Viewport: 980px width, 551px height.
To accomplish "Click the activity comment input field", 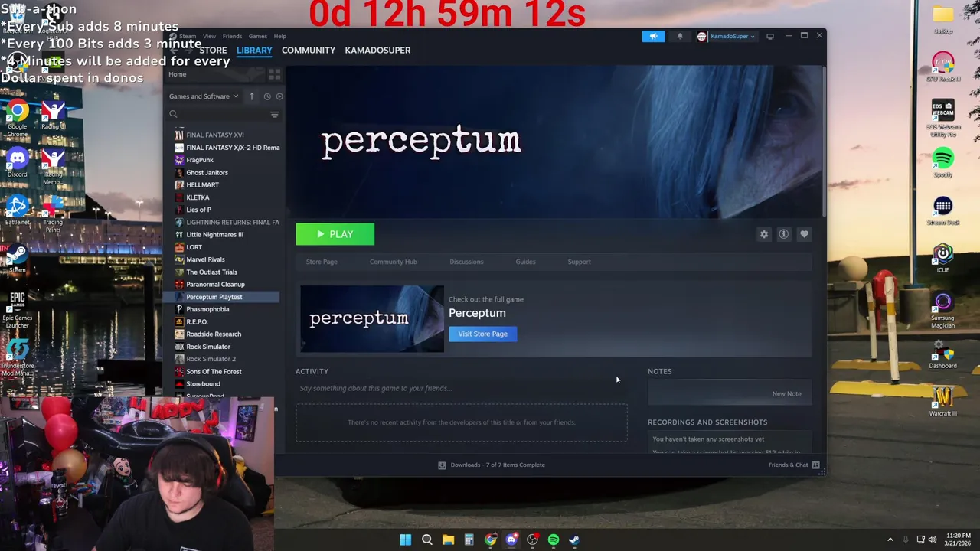I will [x=461, y=388].
